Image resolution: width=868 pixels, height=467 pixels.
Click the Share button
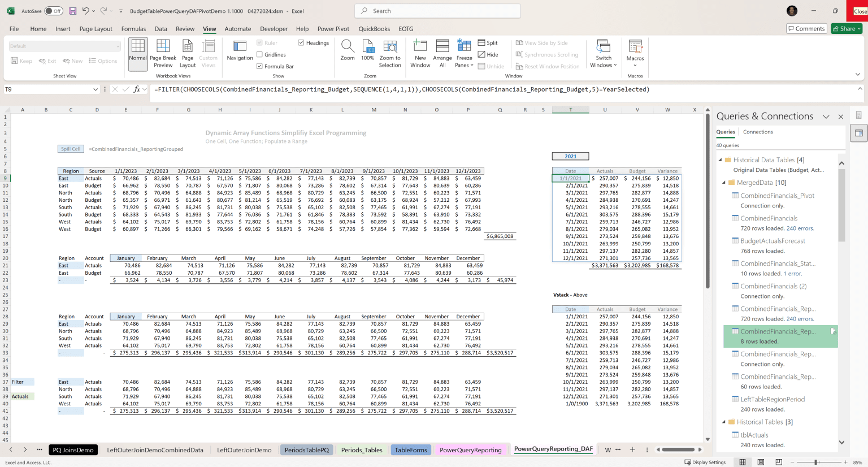(x=845, y=28)
